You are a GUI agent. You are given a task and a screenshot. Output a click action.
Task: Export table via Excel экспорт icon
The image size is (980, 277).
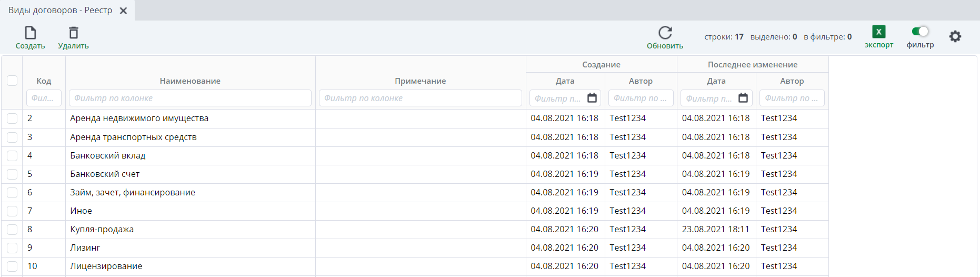878,32
